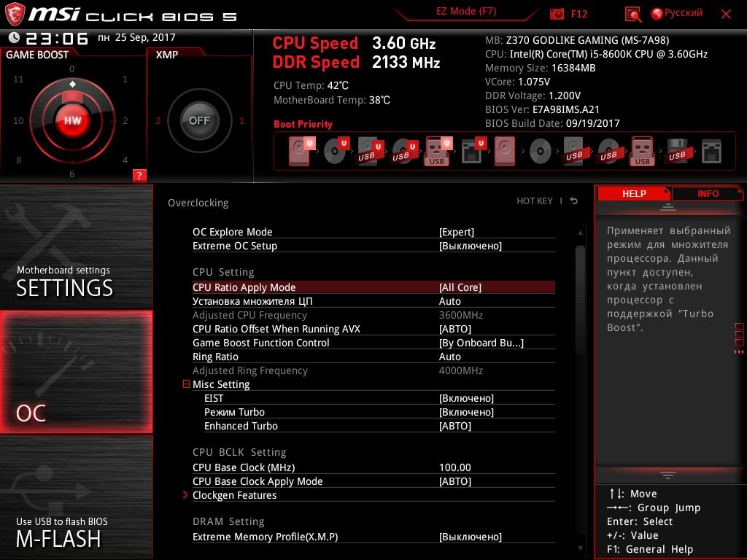Select the USB floppy boot device icon
Screen dimensions: 747x560
pos(678,151)
